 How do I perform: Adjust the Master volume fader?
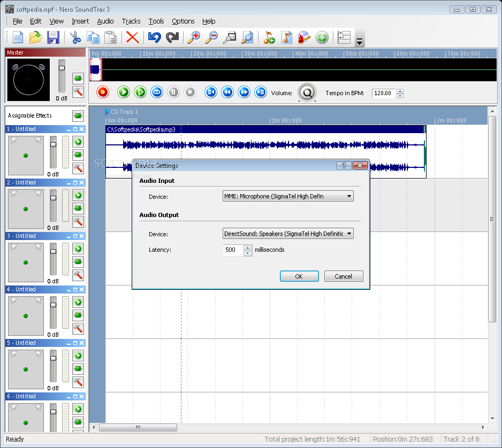[62, 68]
